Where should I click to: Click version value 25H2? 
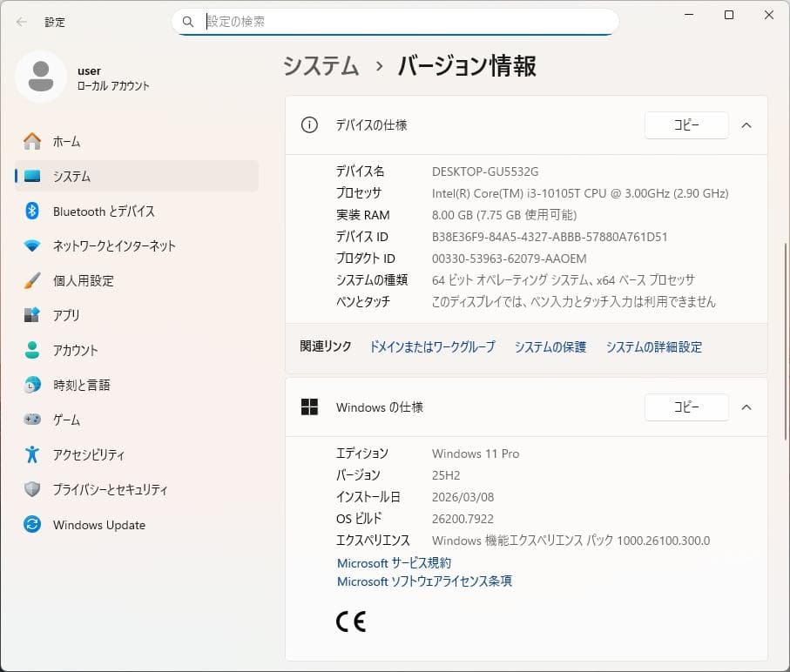(x=446, y=475)
